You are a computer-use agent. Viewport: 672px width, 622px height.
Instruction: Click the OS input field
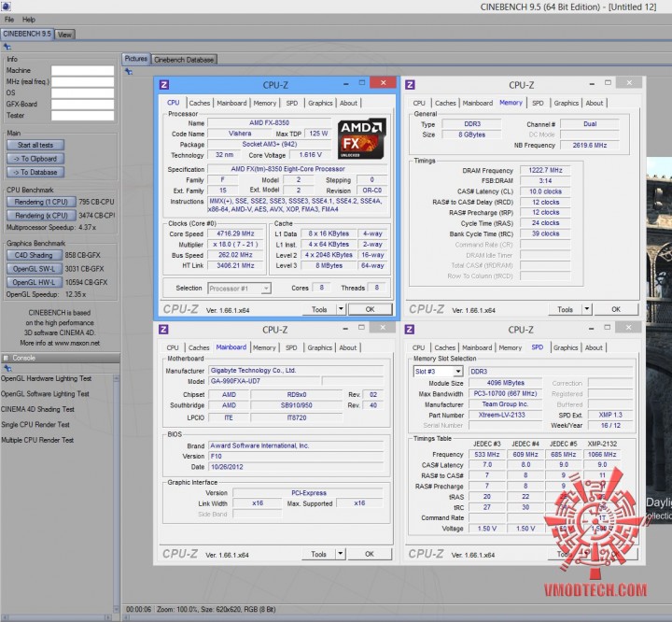click(x=83, y=93)
